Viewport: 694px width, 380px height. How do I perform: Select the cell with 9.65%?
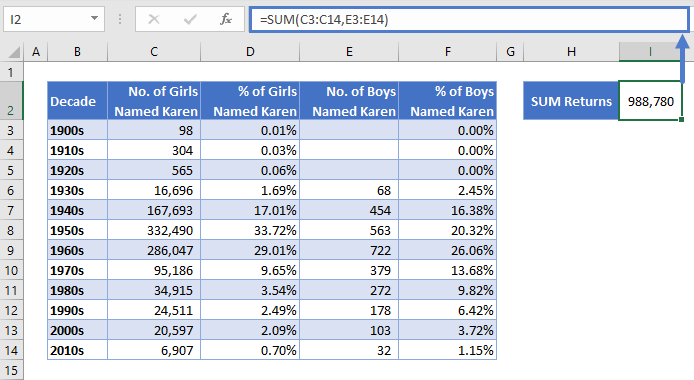coord(250,270)
